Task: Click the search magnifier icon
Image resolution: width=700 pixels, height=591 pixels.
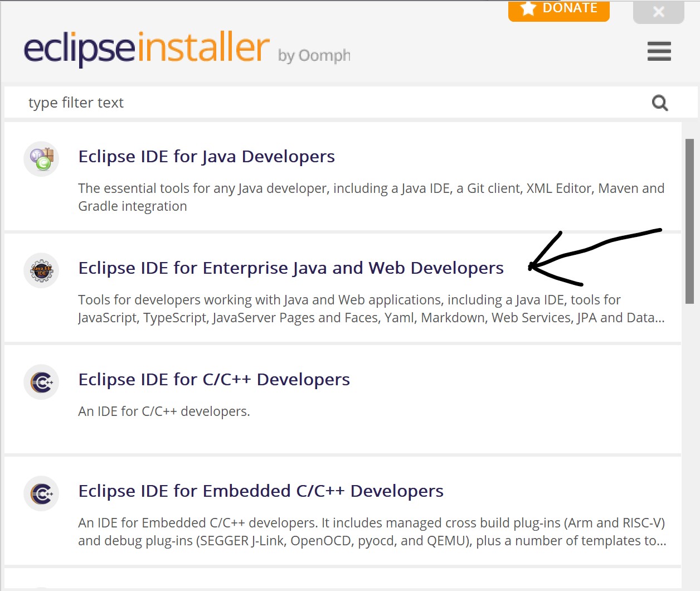Action: coord(660,103)
